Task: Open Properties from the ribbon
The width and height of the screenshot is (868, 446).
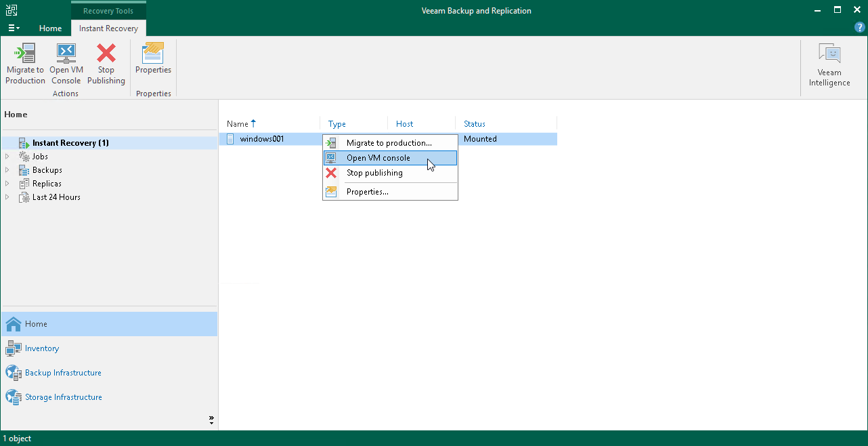Action: coord(153,61)
